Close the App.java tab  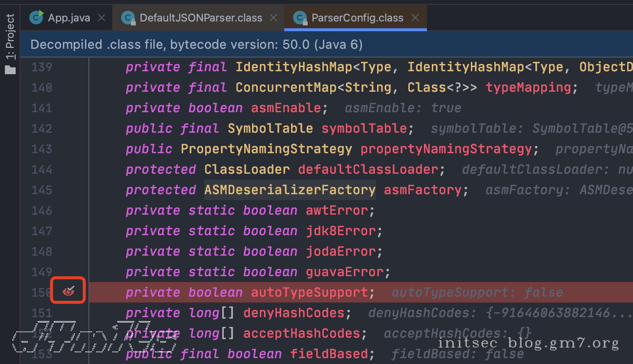point(102,18)
